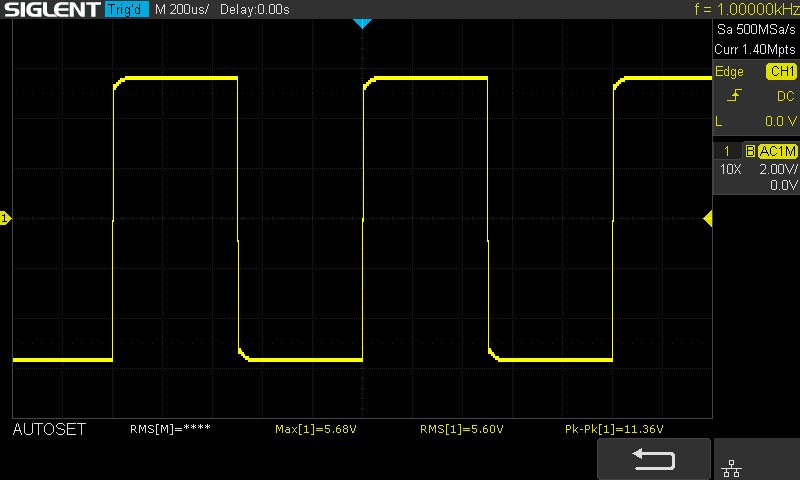This screenshot has height=480, width=800.
Task: Click the Pk-Pk[1]=11.36V measurement
Action: coord(614,429)
